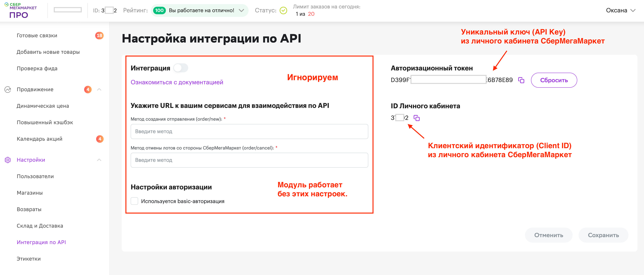The image size is (644, 275).
Task: Collapse the Продвижение section chevron
Action: [99, 89]
